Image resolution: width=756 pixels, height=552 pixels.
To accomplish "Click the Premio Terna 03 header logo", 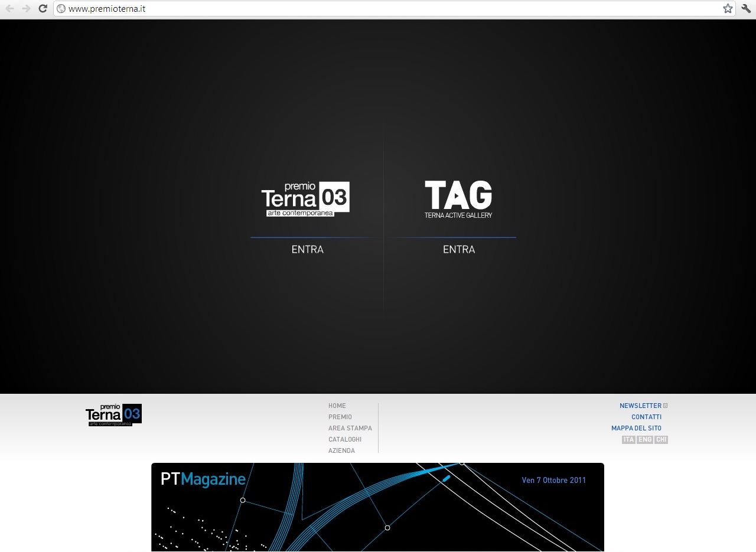I will [113, 415].
